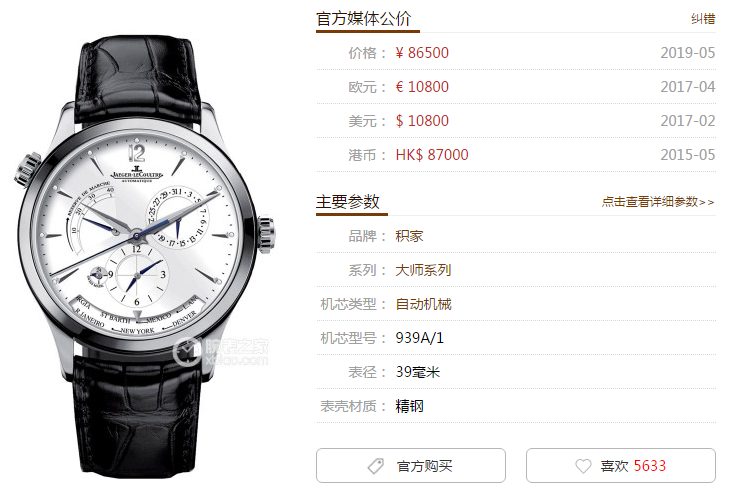Select the 自动机械 movement type link
The width and height of the screenshot is (736, 488).
(x=423, y=304)
